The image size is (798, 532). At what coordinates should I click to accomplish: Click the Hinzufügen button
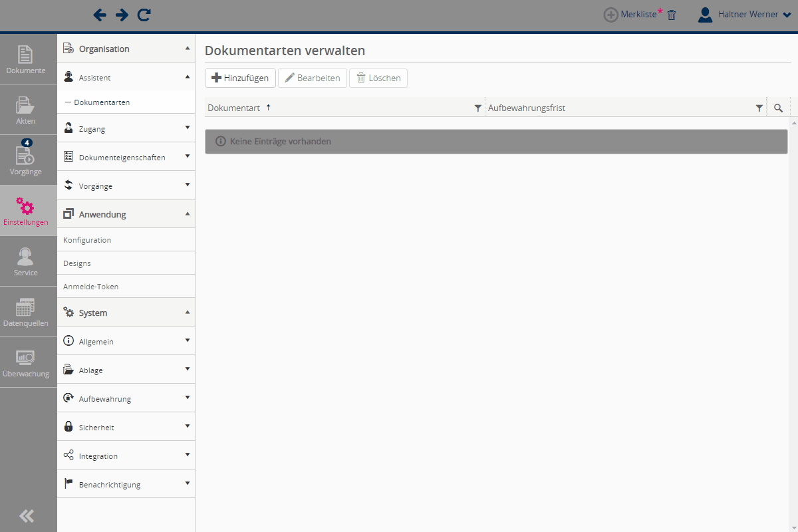point(240,78)
